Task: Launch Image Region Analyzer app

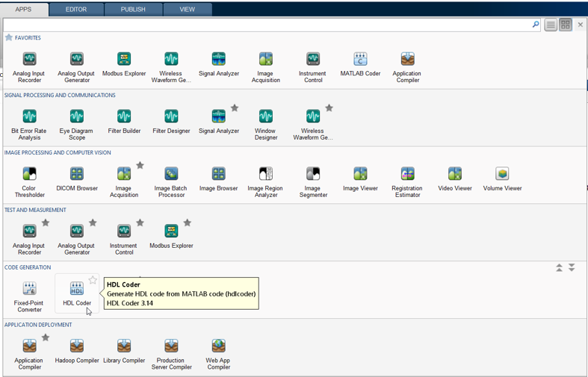Action: pos(266,182)
